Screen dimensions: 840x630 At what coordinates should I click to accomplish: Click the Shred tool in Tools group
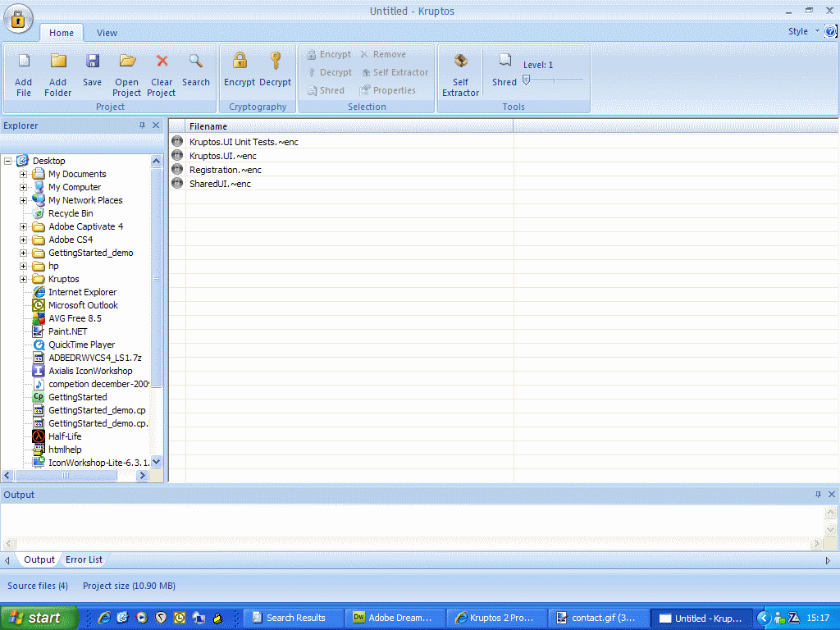point(504,62)
